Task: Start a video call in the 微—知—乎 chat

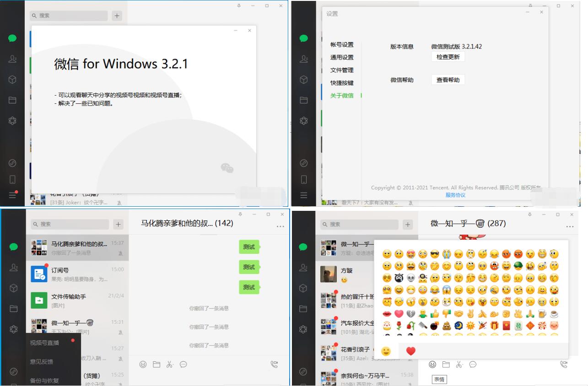Action: pyautogui.click(x=564, y=365)
